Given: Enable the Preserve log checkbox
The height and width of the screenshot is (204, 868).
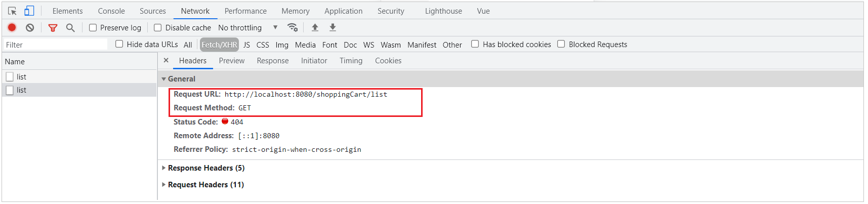Looking at the screenshot, I should coord(93,27).
